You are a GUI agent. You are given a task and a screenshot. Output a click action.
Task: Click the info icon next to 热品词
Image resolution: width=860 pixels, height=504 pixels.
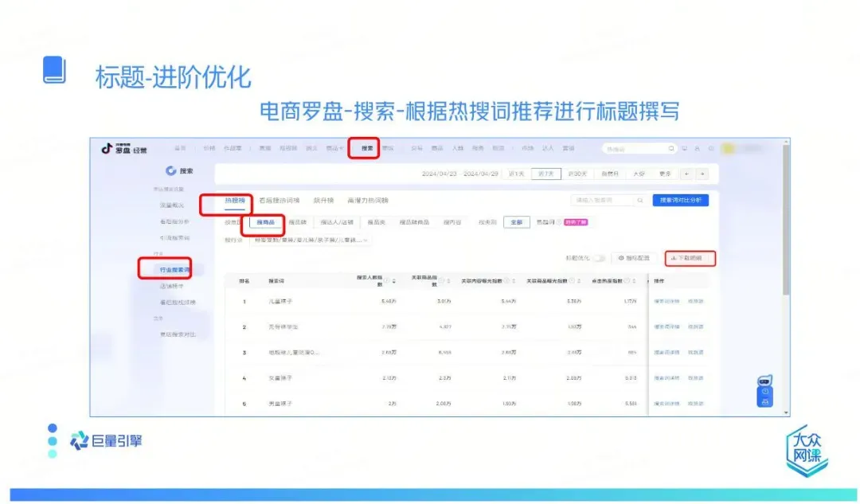tap(559, 222)
